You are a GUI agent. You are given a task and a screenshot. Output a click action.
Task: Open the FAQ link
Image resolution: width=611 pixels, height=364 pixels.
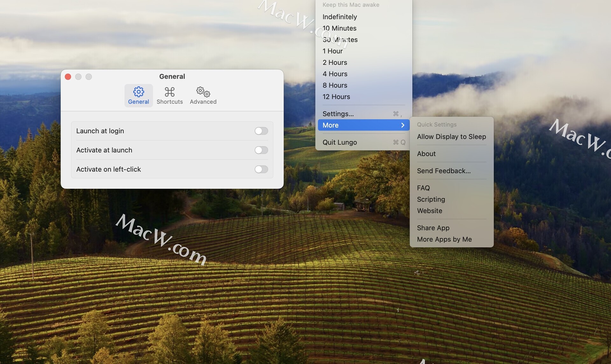423,188
